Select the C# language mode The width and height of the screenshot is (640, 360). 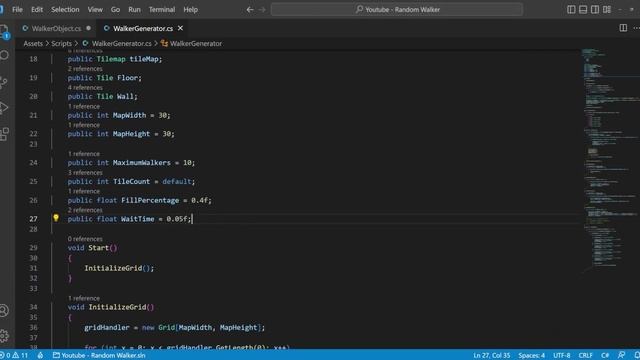[x=605, y=356]
